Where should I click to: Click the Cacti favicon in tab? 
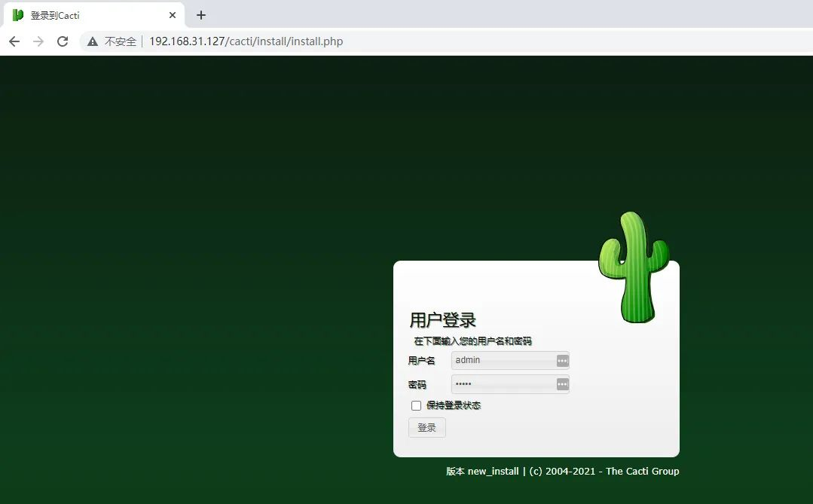point(18,15)
